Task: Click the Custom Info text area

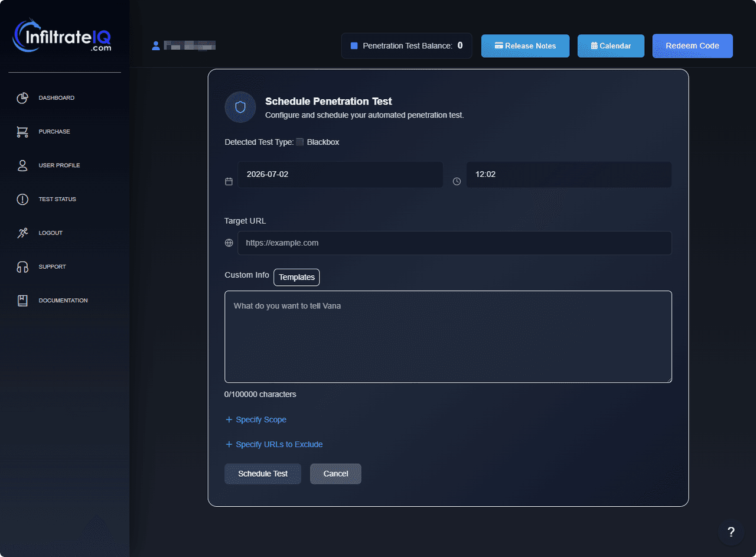Action: pyautogui.click(x=448, y=337)
